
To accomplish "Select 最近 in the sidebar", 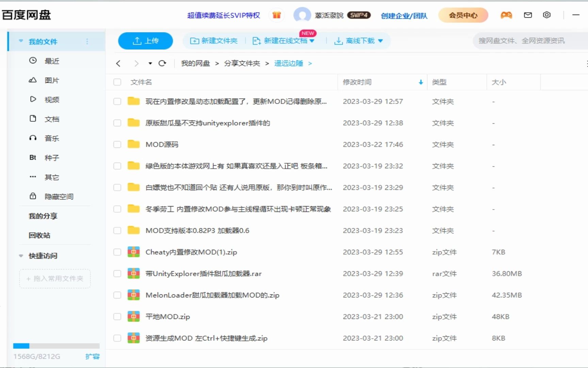I will coord(52,61).
